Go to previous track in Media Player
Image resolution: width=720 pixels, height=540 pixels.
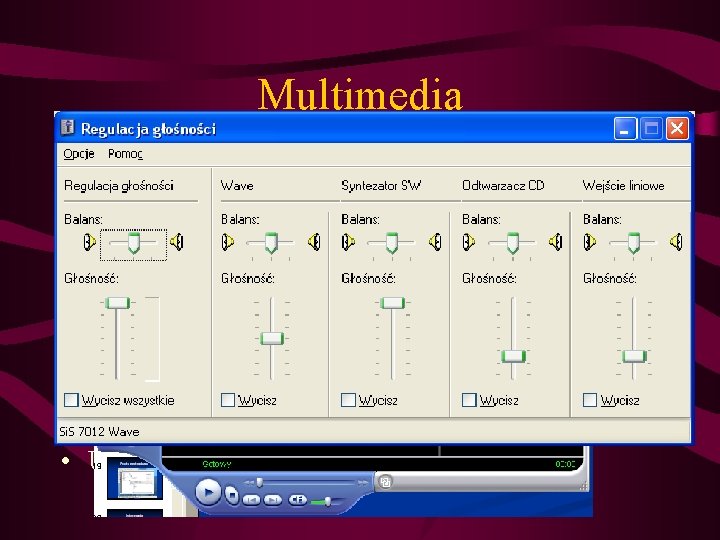pos(251,500)
